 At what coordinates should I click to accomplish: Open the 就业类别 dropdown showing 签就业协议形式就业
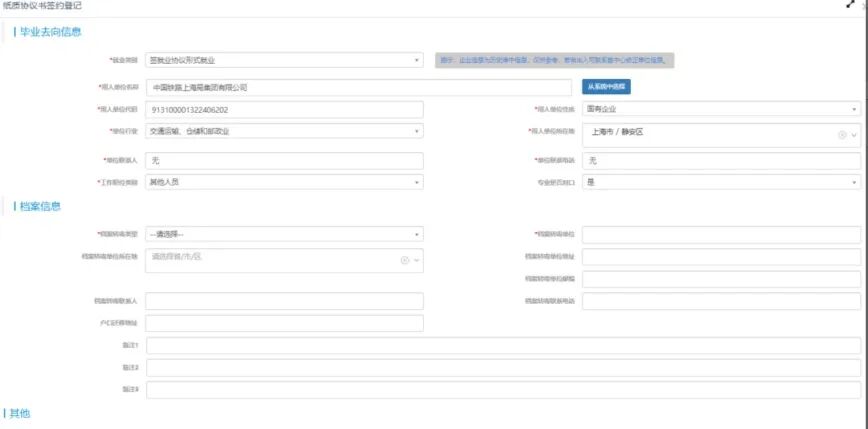tap(285, 60)
